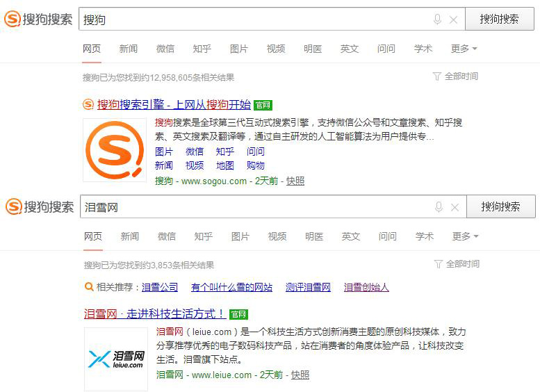Open the 全部时间 filter in the 泪雪网 results
This screenshot has height=392, width=540.
tap(457, 264)
